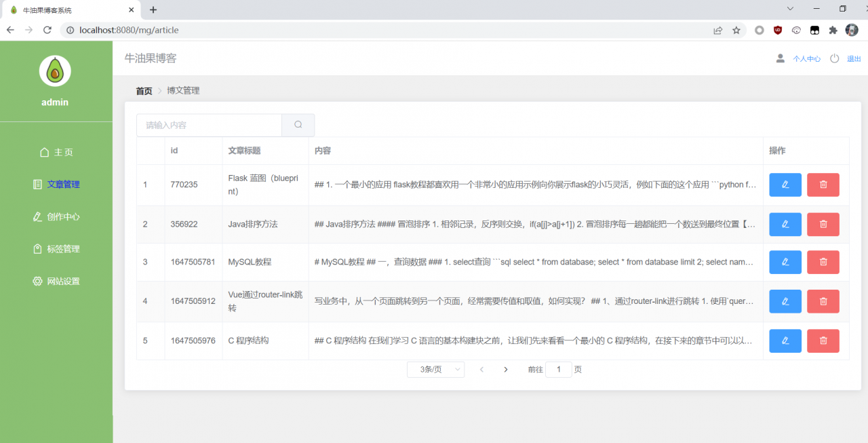Click the browser profile avatar

click(x=852, y=30)
